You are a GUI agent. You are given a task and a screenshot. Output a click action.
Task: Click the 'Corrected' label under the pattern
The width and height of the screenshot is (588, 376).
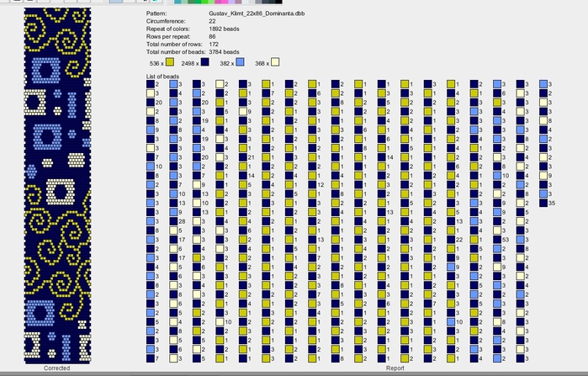coord(56,368)
